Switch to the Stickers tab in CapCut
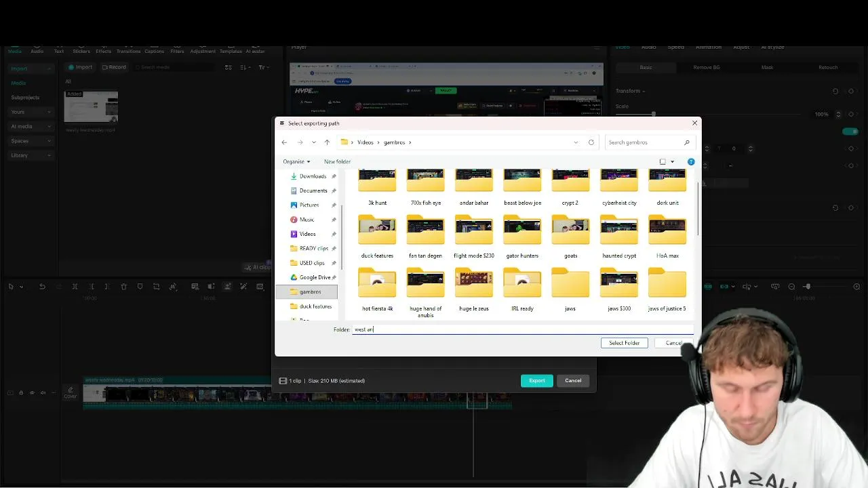The width and height of the screenshot is (868, 488). coord(81,51)
